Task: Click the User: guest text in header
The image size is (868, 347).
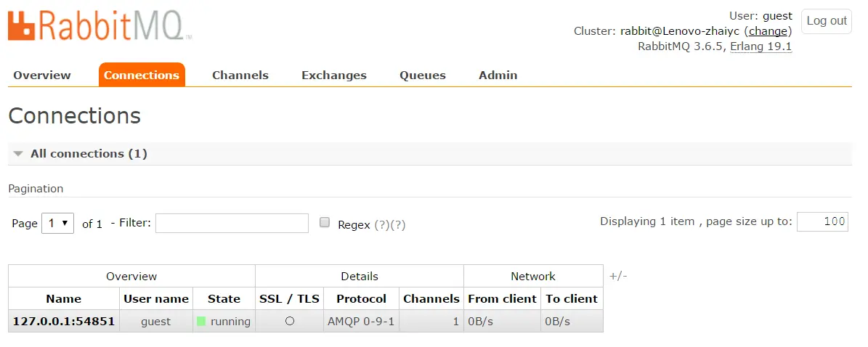Action: pyautogui.click(x=761, y=15)
